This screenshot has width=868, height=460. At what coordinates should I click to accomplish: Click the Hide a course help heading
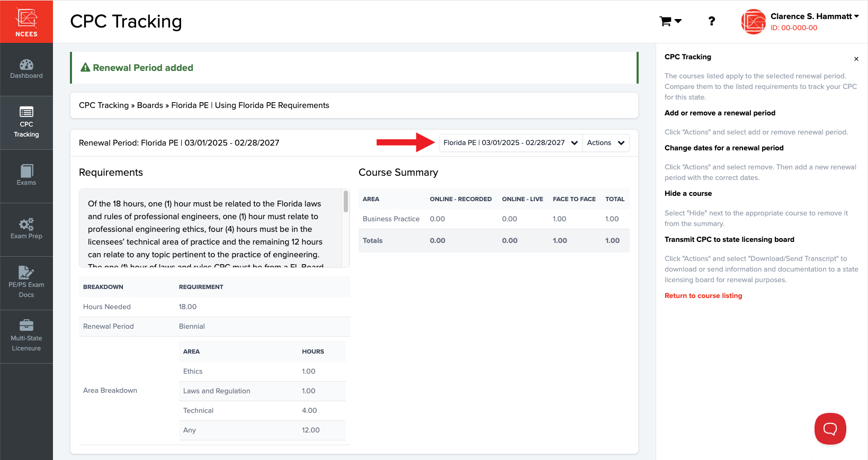point(688,194)
